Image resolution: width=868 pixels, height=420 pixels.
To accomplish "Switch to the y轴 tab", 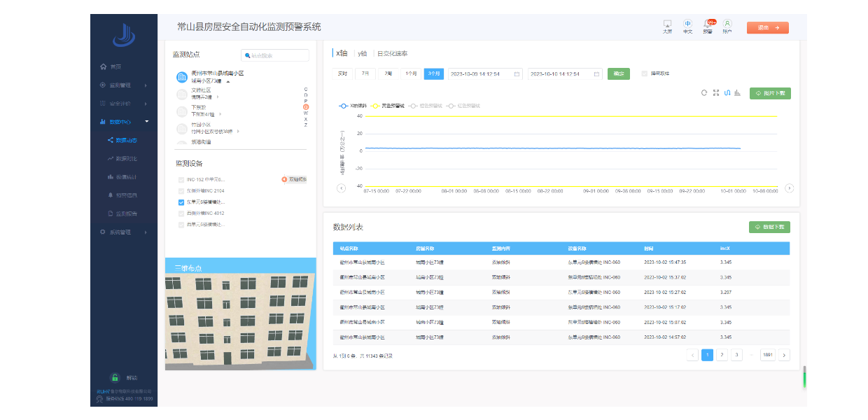I will pyautogui.click(x=362, y=53).
